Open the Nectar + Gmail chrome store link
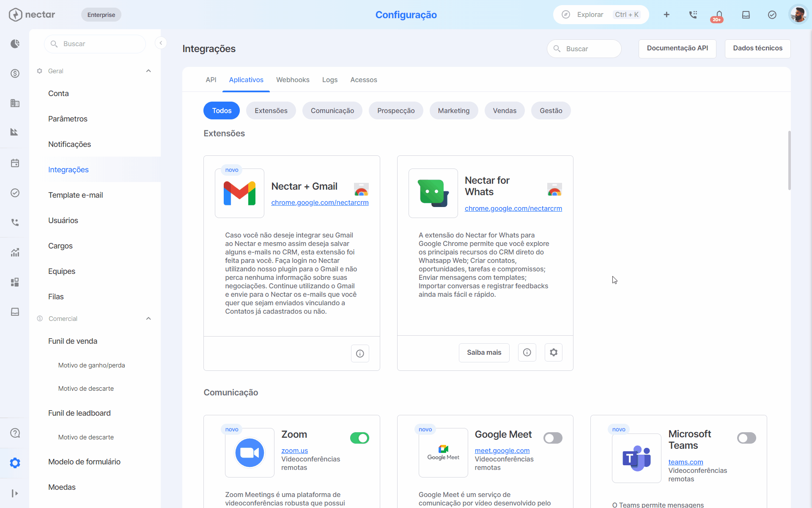The width and height of the screenshot is (812, 508). (320, 202)
